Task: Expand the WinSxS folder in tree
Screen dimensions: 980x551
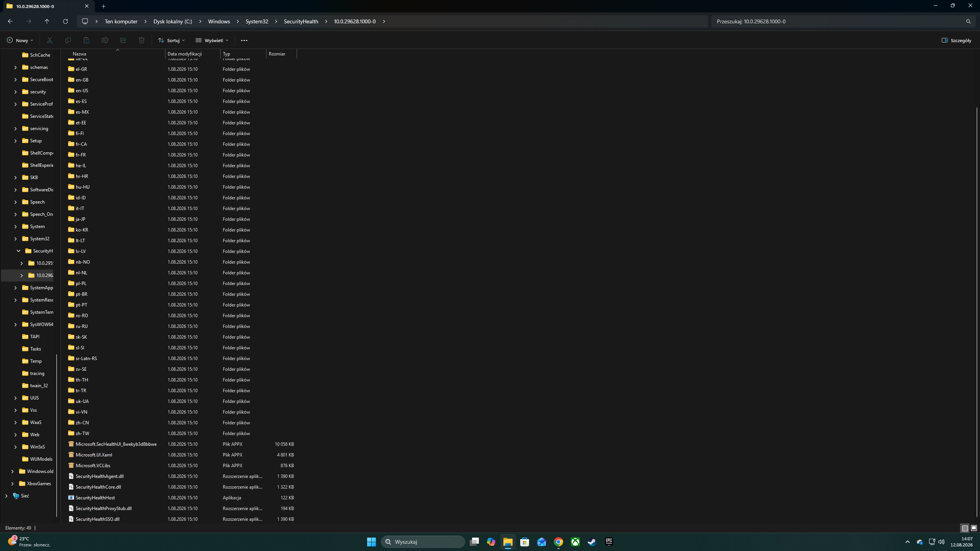Action: point(15,447)
